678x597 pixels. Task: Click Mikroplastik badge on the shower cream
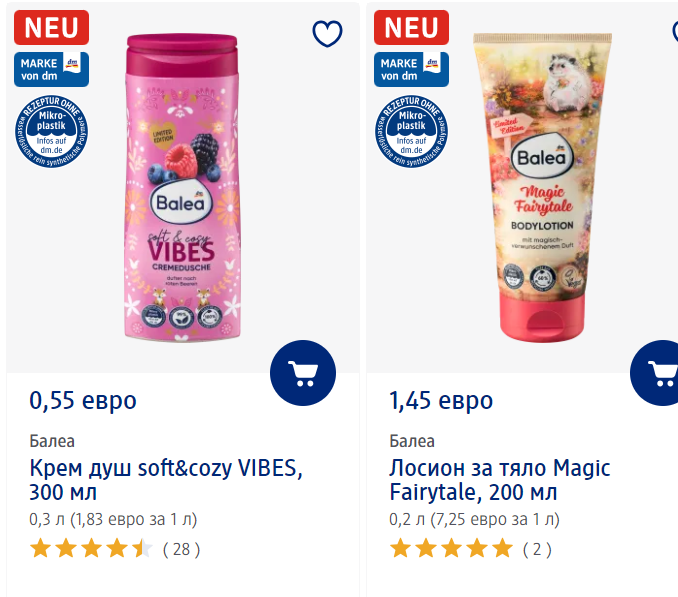tap(51, 133)
